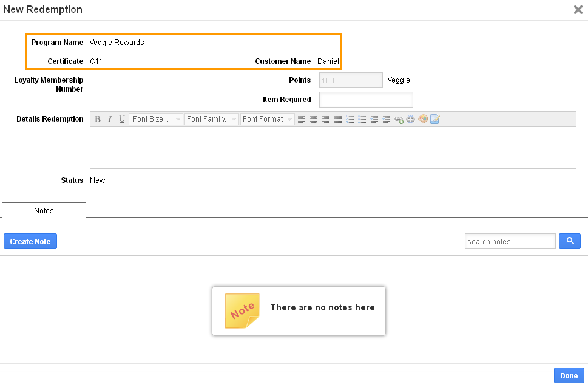Viewport: 588px width, 387px height.
Task: Insert a numbered list
Action: [x=350, y=119]
